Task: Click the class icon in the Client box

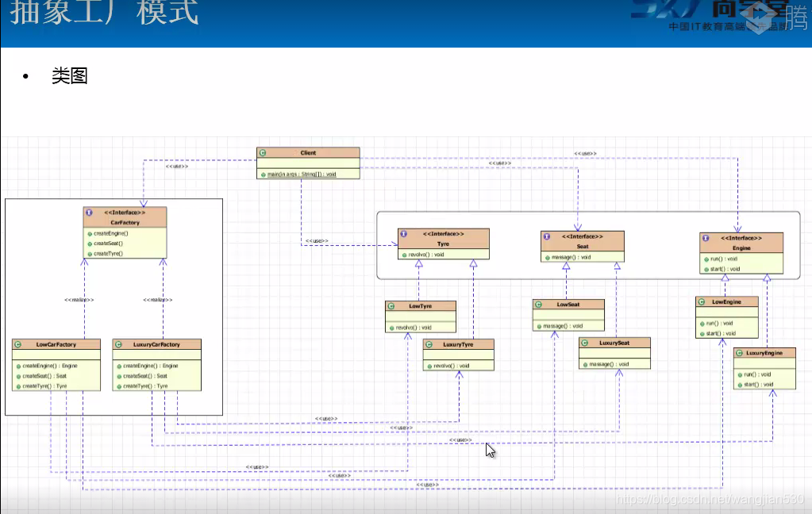Action: [263, 153]
